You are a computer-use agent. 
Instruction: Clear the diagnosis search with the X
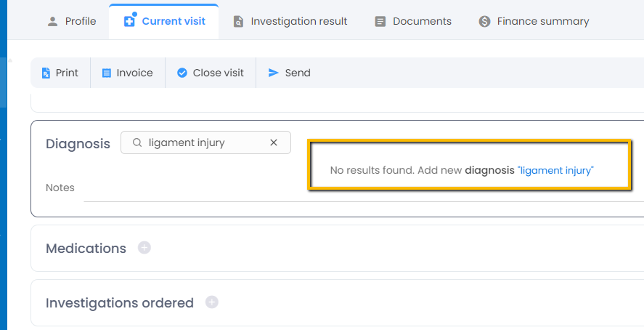tap(274, 142)
